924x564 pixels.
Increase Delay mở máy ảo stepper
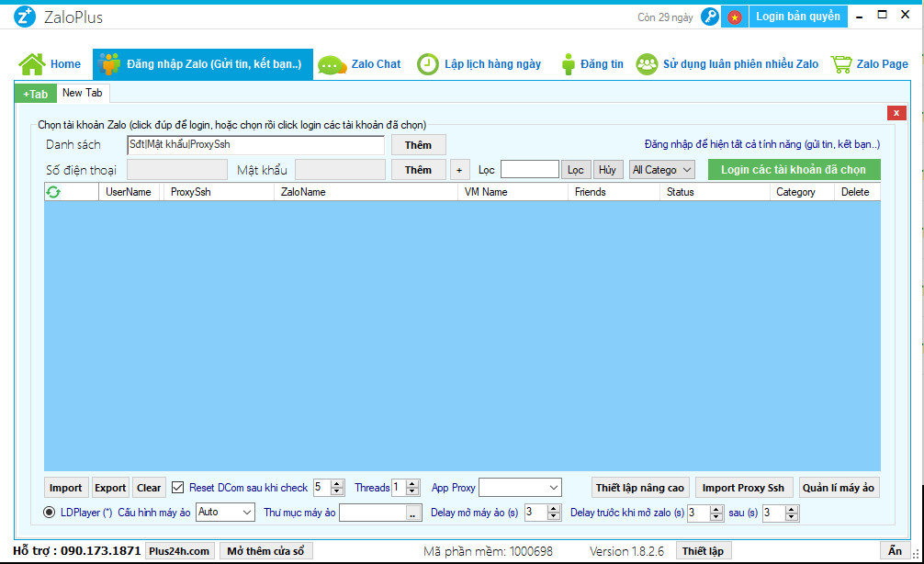tap(553, 508)
